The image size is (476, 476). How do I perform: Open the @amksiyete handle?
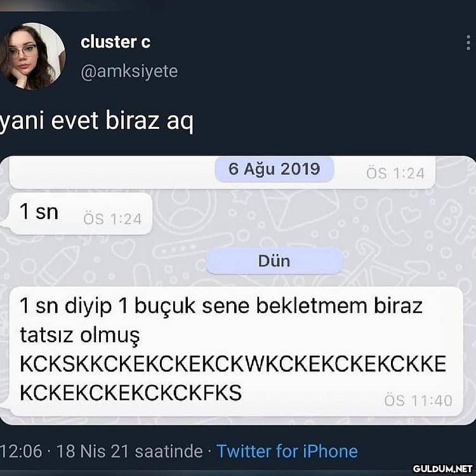pyautogui.click(x=129, y=72)
